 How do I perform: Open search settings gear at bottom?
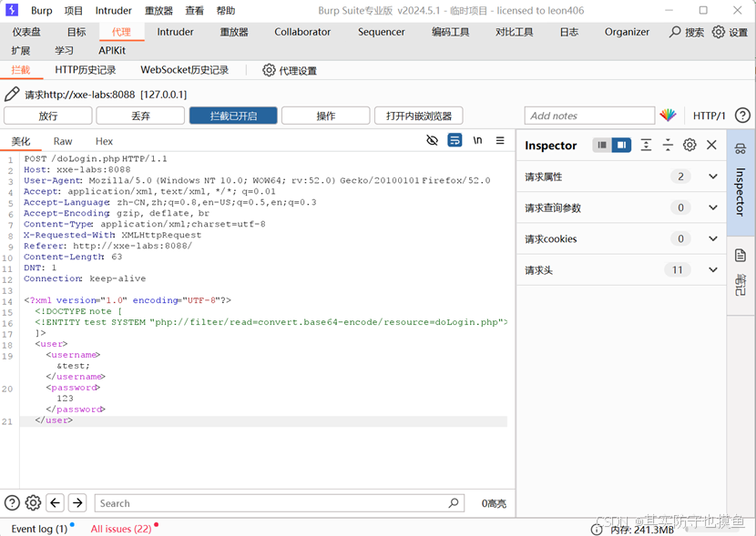[x=33, y=502]
